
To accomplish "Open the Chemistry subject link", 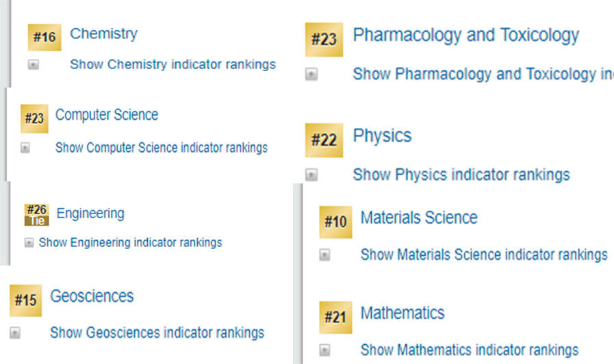I will pyautogui.click(x=103, y=34).
